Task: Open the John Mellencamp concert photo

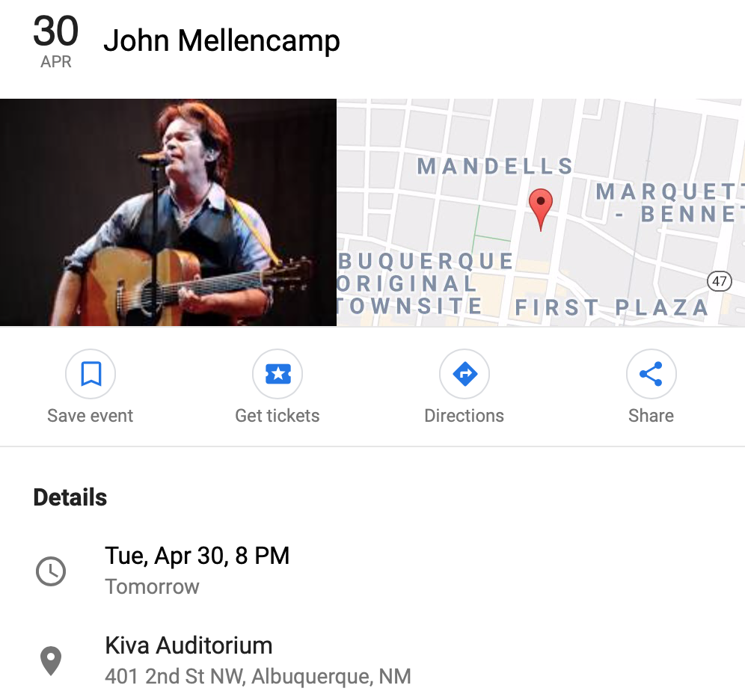Action: [168, 212]
